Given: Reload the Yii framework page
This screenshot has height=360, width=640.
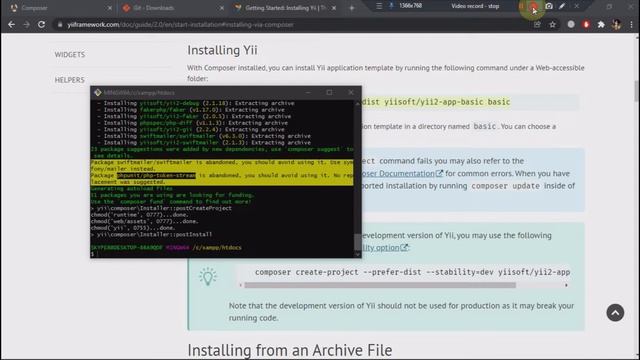Looking at the screenshot, I should [x=42, y=24].
